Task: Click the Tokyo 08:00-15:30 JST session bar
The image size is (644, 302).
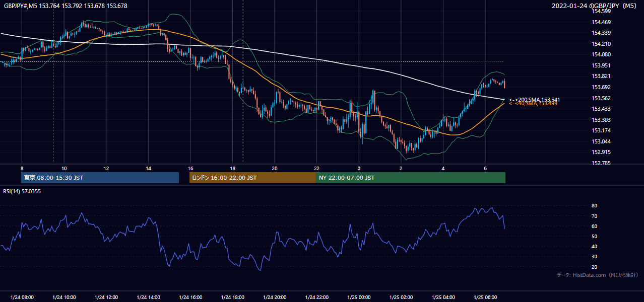Action: 100,178
